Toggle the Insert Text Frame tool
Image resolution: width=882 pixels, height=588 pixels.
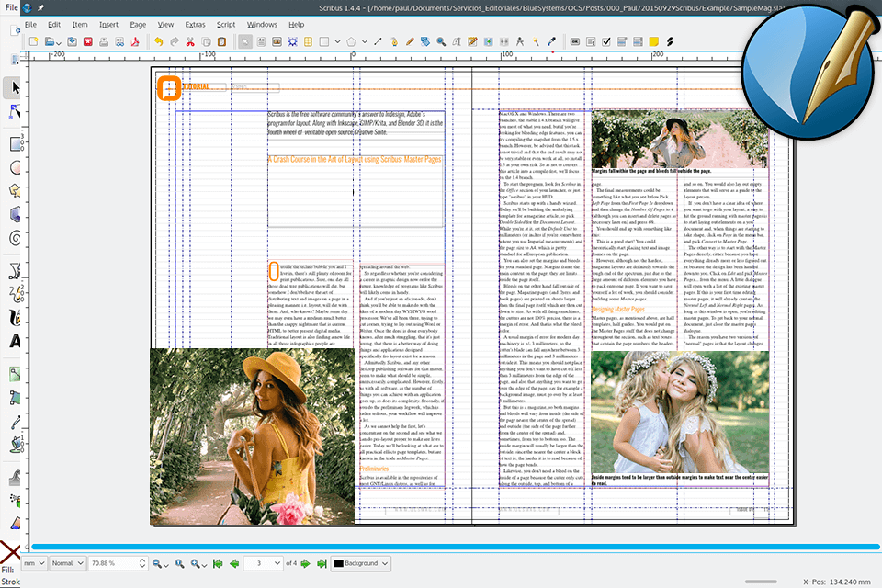pyautogui.click(x=262, y=41)
